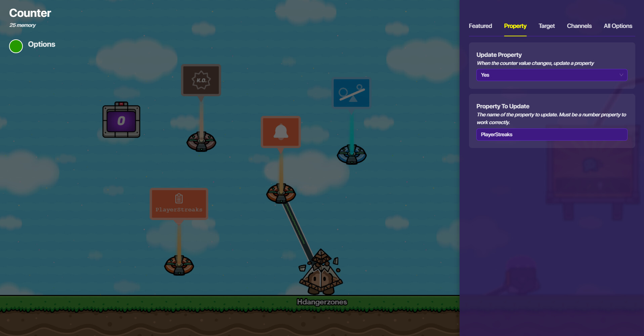Select the Counter device showing 0
This screenshot has height=336, width=644.
pos(121,120)
